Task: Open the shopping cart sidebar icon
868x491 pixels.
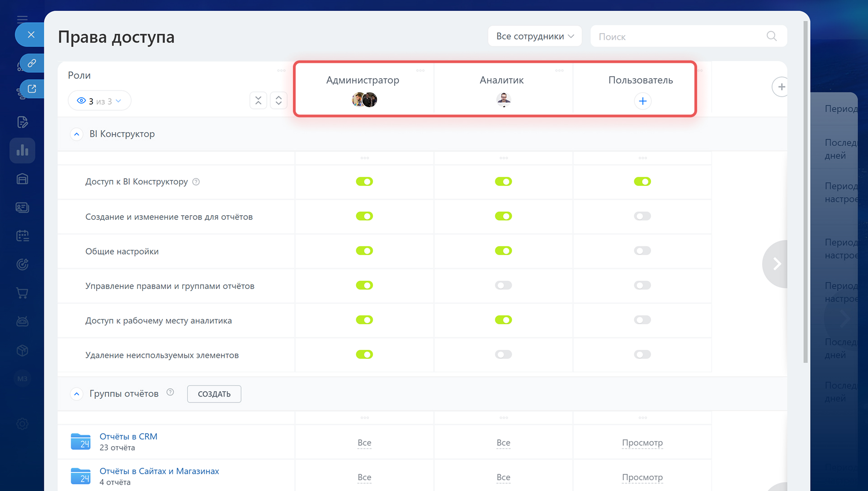Action: click(x=22, y=293)
